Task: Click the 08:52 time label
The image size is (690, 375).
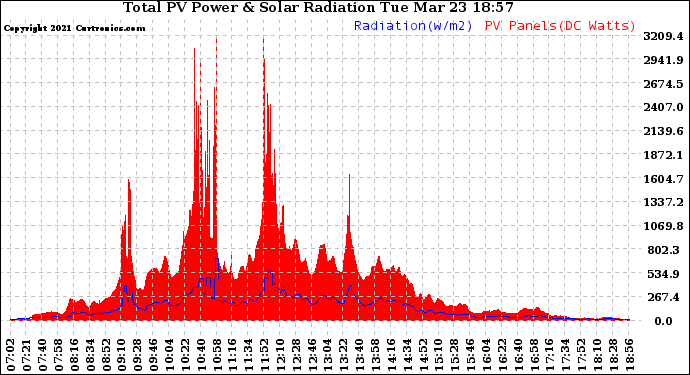Action: 106,355
